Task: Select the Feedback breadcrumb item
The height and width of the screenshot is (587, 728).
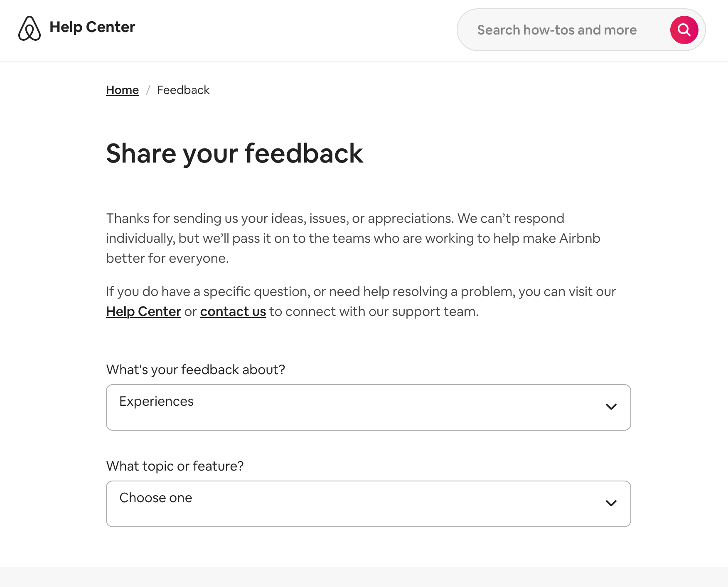Action: coord(183,90)
